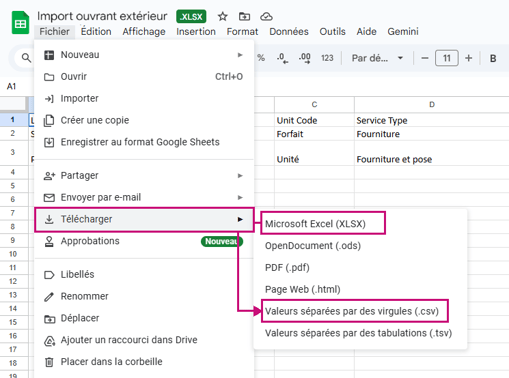Click the .XLSX file type badge
The width and height of the screenshot is (509, 378).
click(191, 16)
